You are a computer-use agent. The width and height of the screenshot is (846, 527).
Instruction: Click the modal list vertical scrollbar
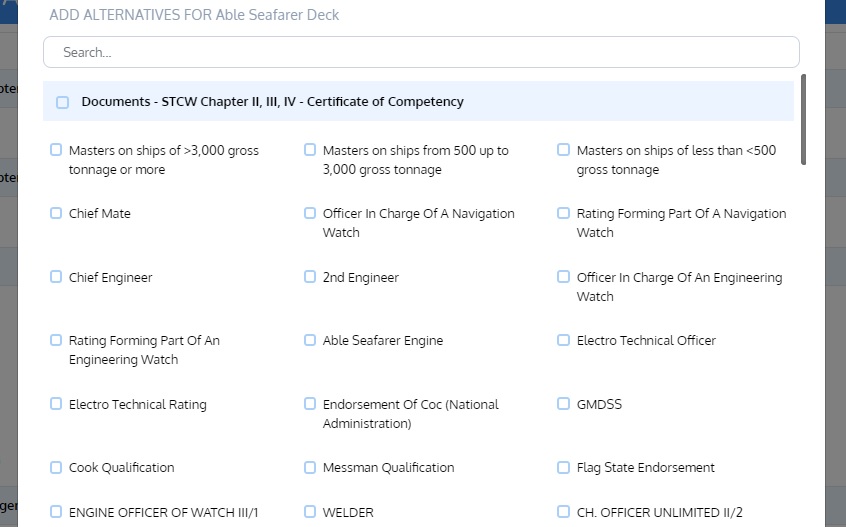(x=803, y=120)
